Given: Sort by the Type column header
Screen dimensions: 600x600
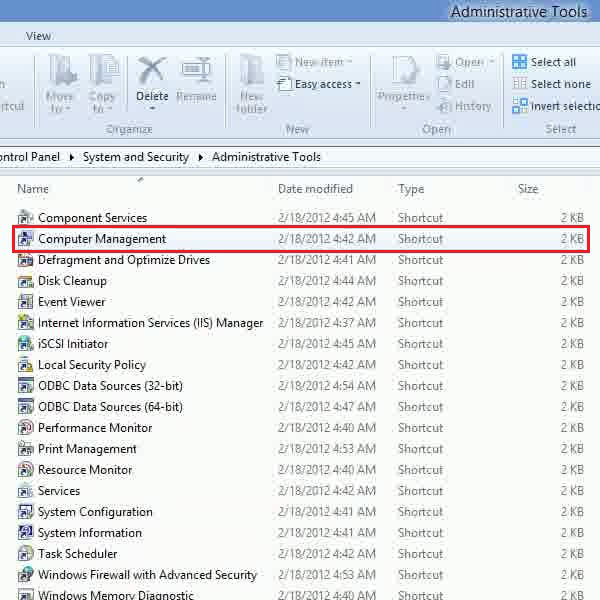Looking at the screenshot, I should 411,189.
